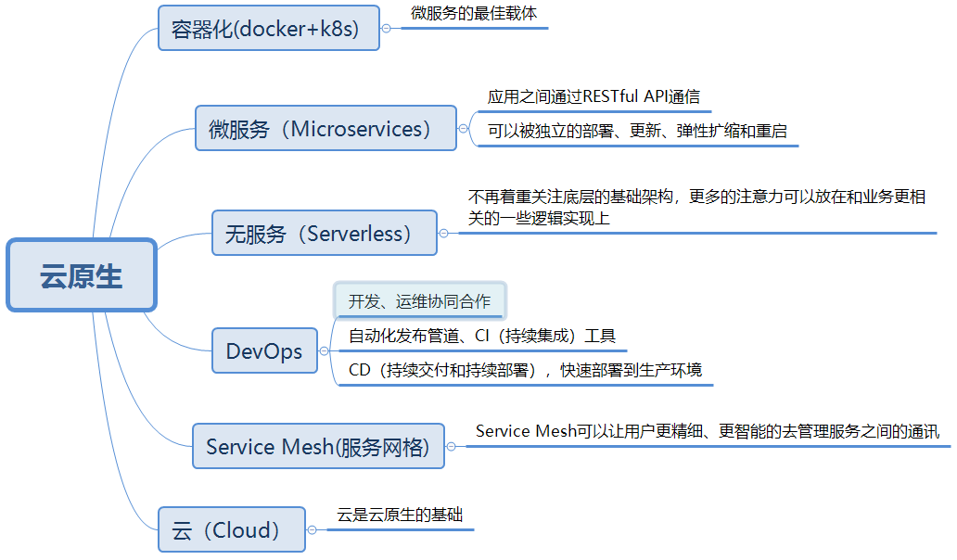This screenshot has width=957, height=560.
Task: Click the 自动化发布管道、CI(持续集成)工具 subtopic
Action: (x=482, y=336)
